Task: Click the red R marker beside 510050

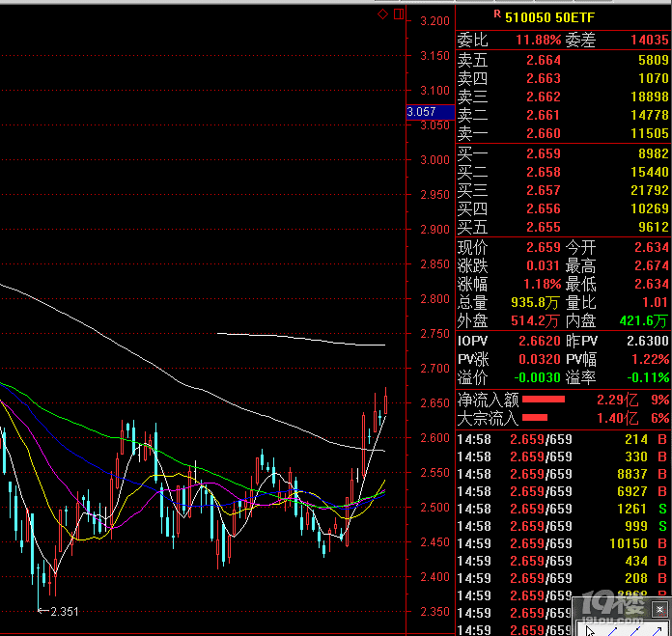Action: 497,14
